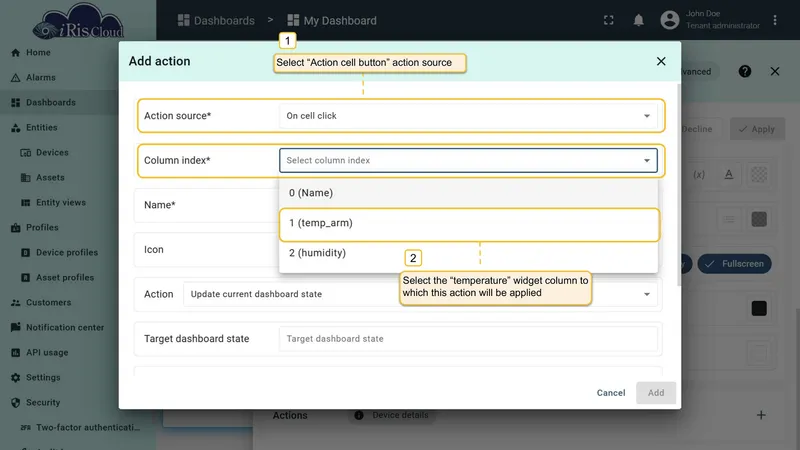This screenshot has width=800, height=450.
Task: Open the Action source dropdown
Action: 468,116
